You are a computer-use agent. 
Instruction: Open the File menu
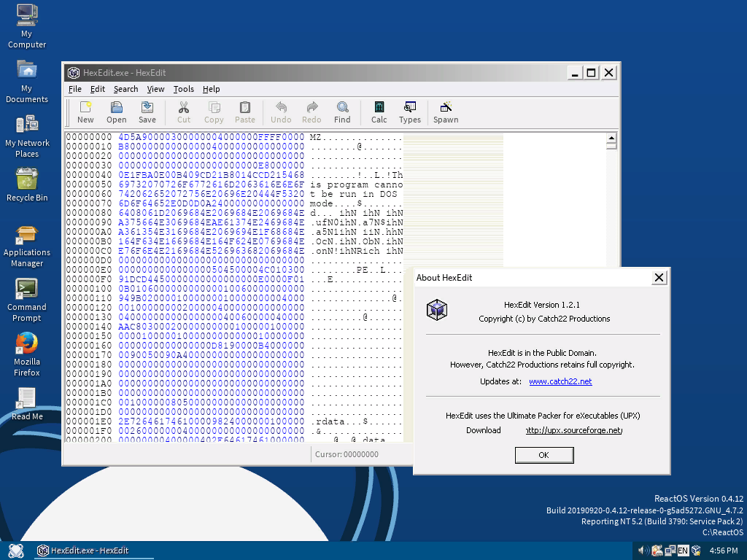pos(75,89)
